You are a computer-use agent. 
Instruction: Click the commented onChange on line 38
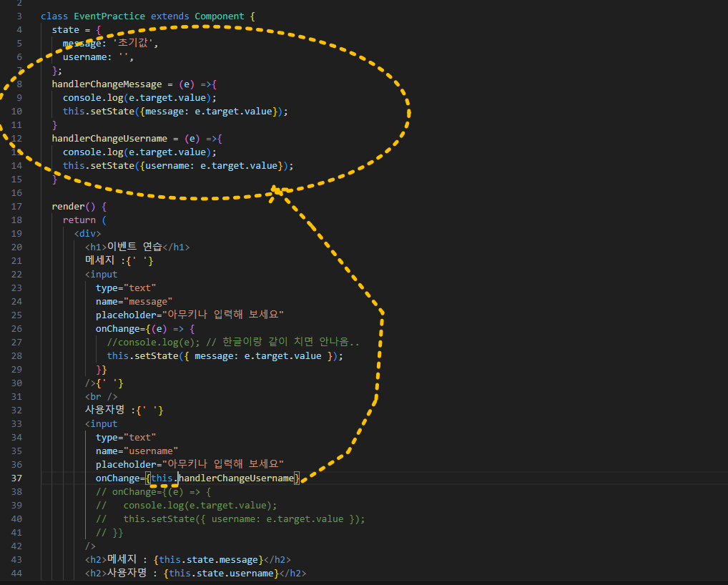click(153, 492)
